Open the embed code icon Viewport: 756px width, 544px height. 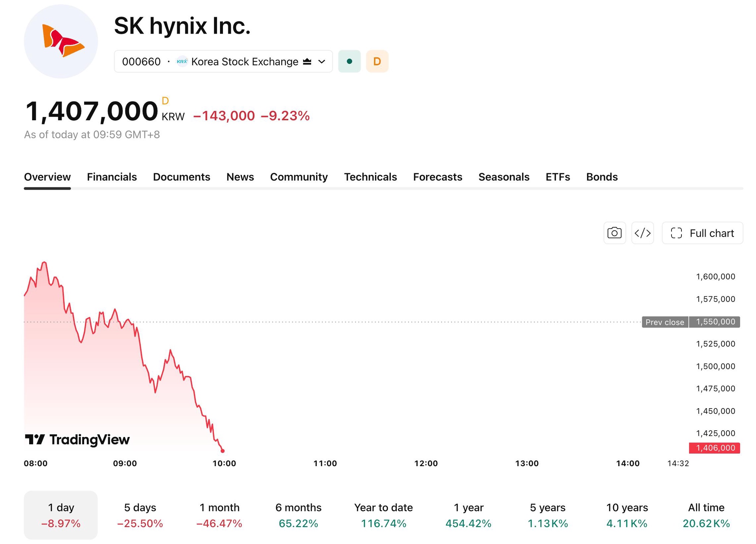[642, 233]
